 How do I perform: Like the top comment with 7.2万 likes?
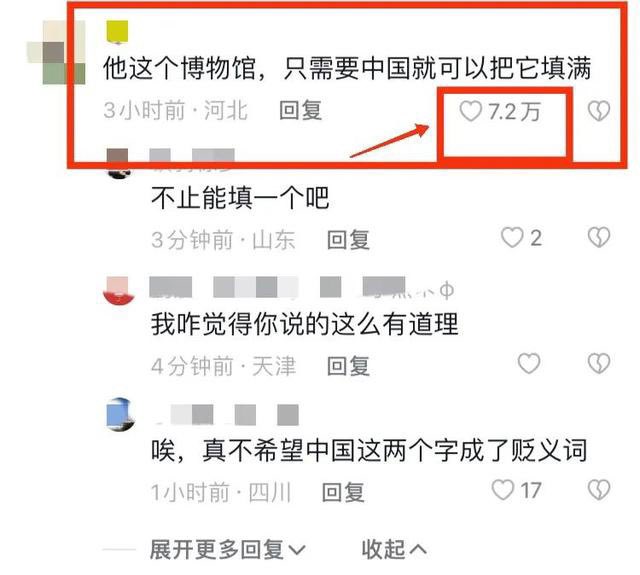coord(471,111)
